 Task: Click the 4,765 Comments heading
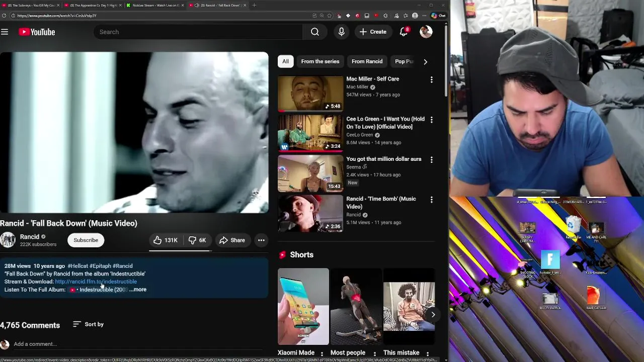30,325
